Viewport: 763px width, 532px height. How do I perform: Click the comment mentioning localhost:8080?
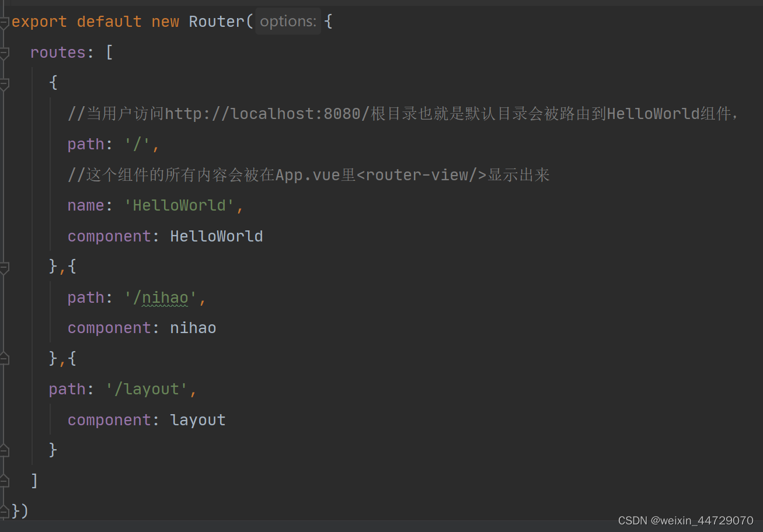point(405,114)
